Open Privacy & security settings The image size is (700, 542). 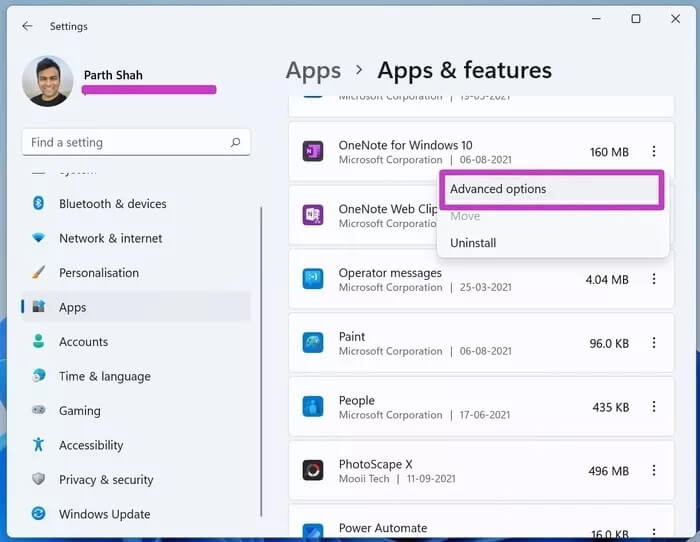coord(137,479)
